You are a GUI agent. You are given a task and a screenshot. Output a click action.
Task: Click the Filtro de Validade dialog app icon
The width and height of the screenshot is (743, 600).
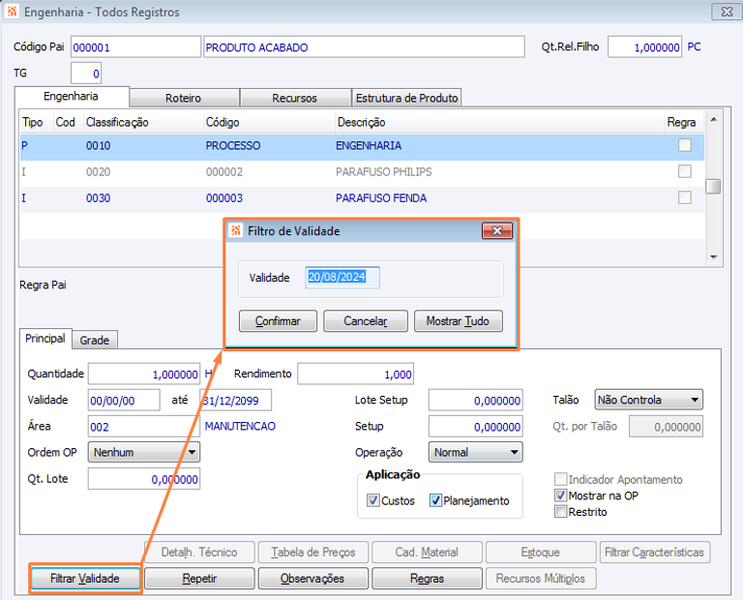(236, 231)
